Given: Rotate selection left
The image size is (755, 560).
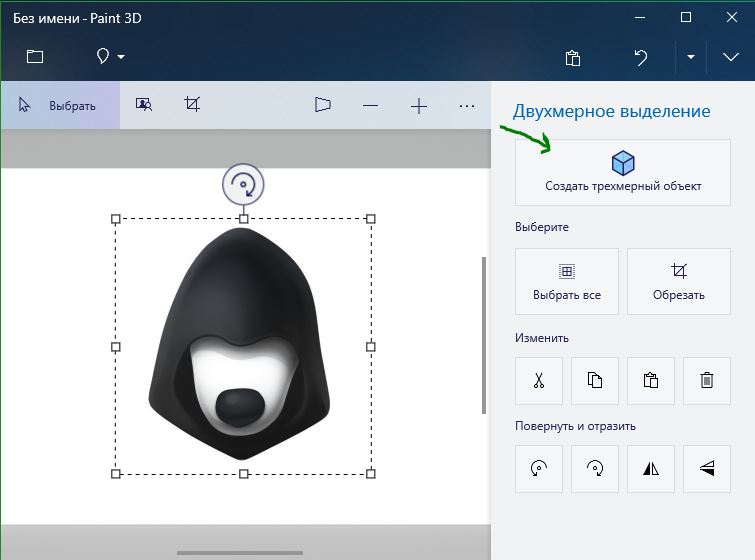Looking at the screenshot, I should tap(539, 469).
